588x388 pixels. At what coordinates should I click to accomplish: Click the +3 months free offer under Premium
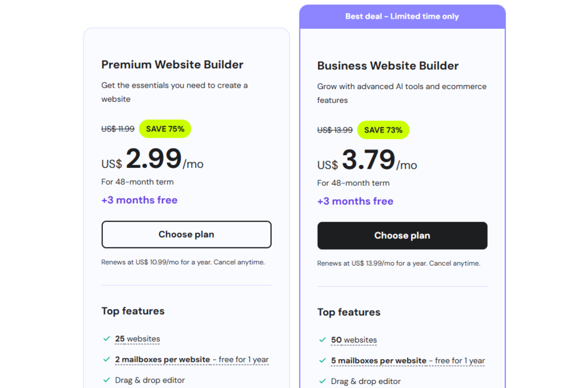139,200
